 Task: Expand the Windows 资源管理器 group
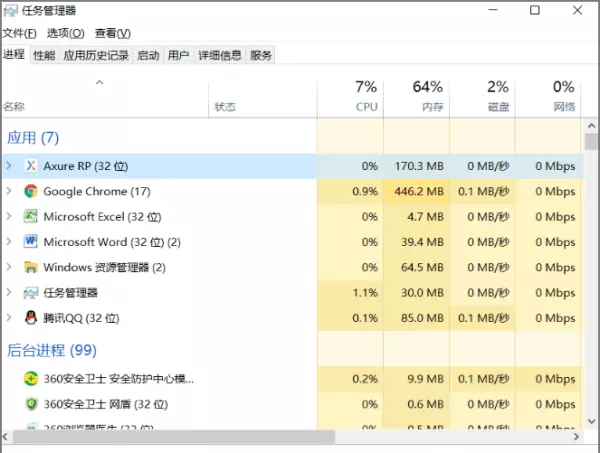pyautogui.click(x=9, y=267)
